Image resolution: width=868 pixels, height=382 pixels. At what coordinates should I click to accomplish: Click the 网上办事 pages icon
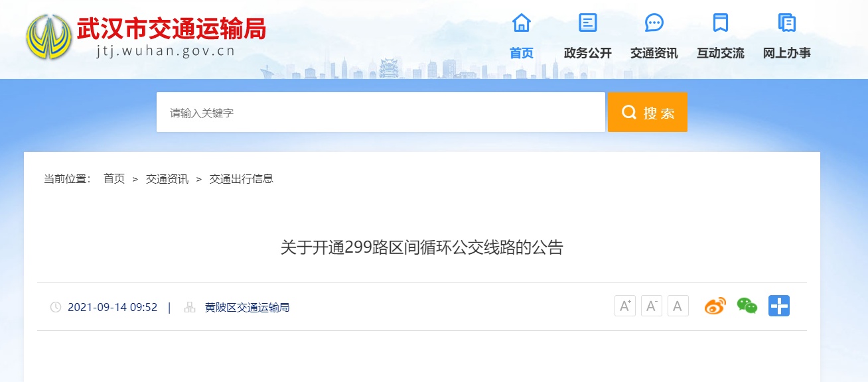click(787, 23)
